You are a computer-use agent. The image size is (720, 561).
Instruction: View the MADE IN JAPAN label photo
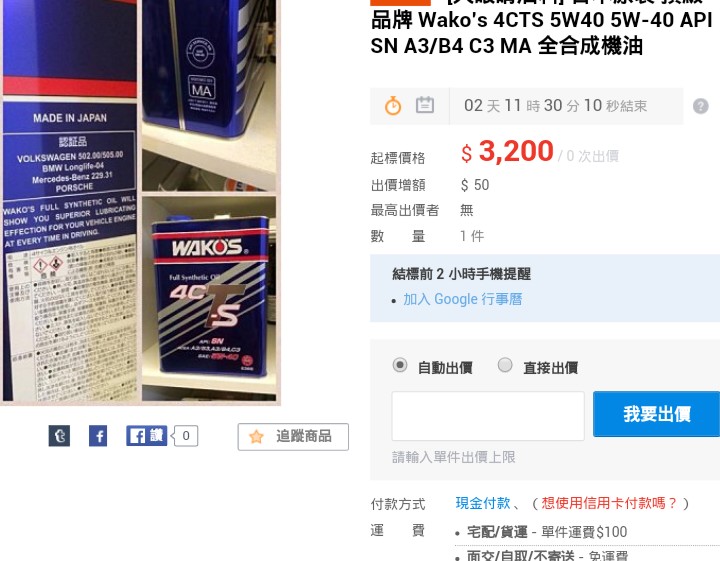pyautogui.click(x=70, y=201)
